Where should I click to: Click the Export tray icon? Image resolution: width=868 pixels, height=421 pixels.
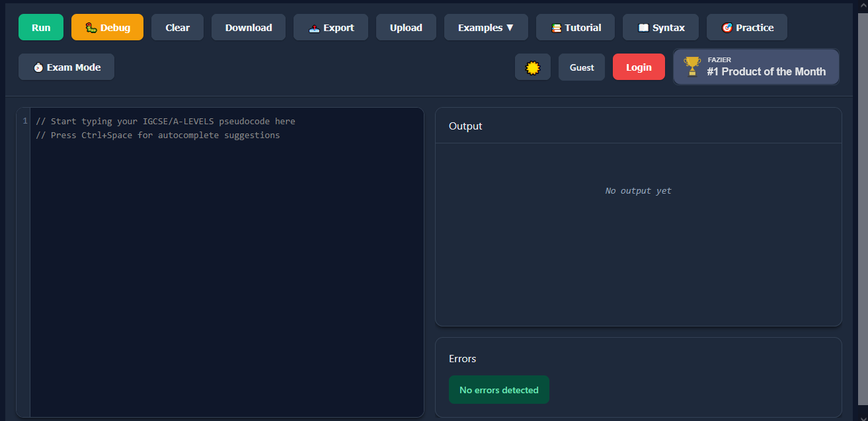click(314, 28)
